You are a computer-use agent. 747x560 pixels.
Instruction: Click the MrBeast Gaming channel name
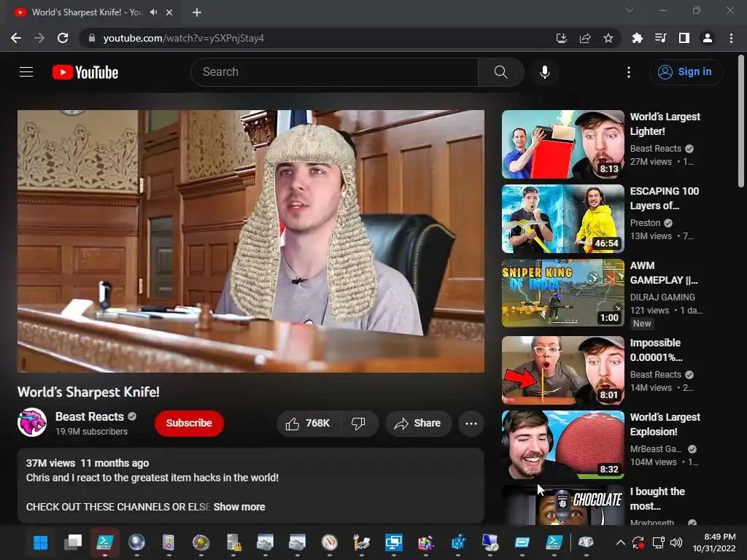(656, 449)
